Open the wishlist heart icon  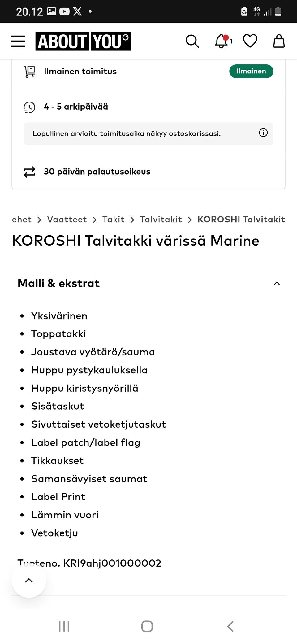[x=250, y=41]
